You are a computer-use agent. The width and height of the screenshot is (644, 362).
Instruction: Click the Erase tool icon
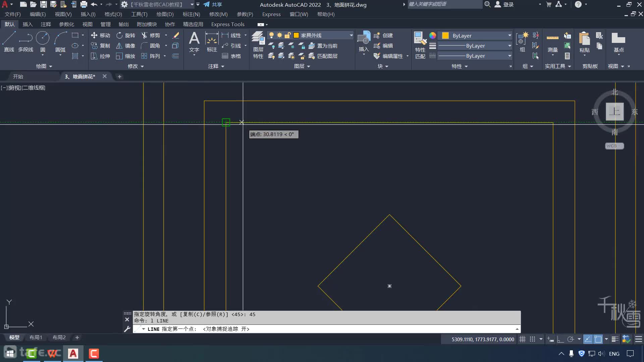pyautogui.click(x=176, y=35)
